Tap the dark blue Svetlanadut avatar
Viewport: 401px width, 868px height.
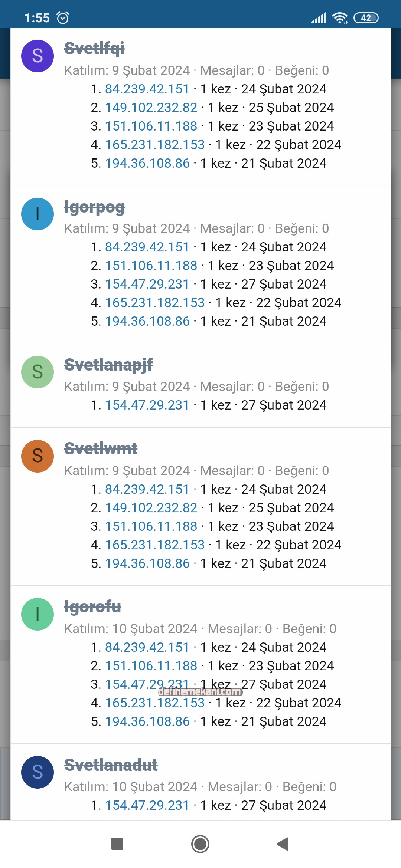click(38, 772)
